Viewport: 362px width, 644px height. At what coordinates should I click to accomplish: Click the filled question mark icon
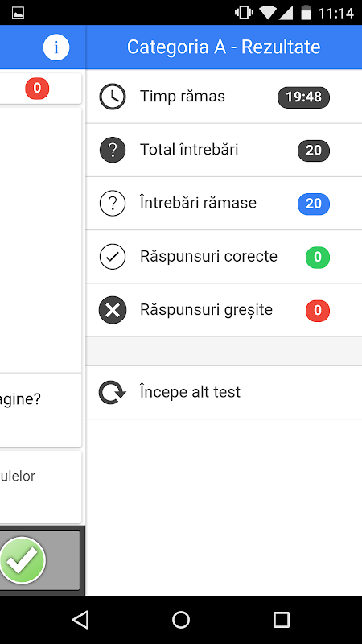(113, 150)
